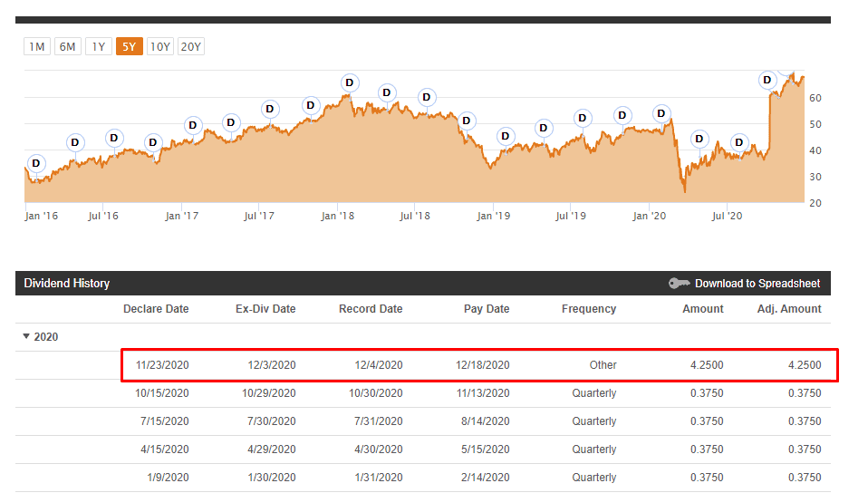The image size is (868, 493).
Task: Click record date 1/31/2020
Action: pyautogui.click(x=379, y=478)
